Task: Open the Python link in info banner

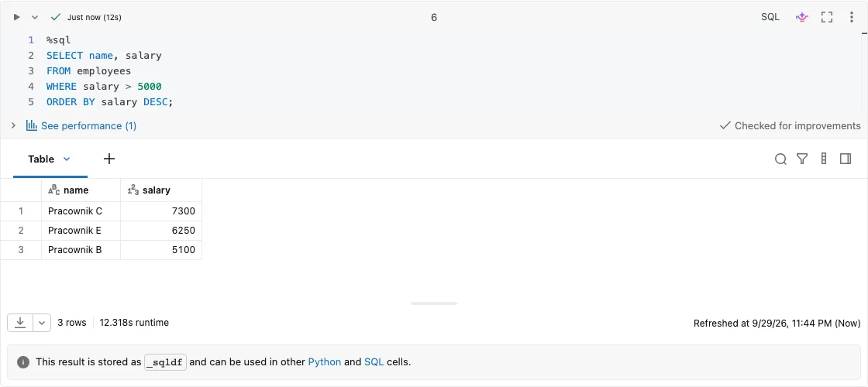Action: (325, 362)
